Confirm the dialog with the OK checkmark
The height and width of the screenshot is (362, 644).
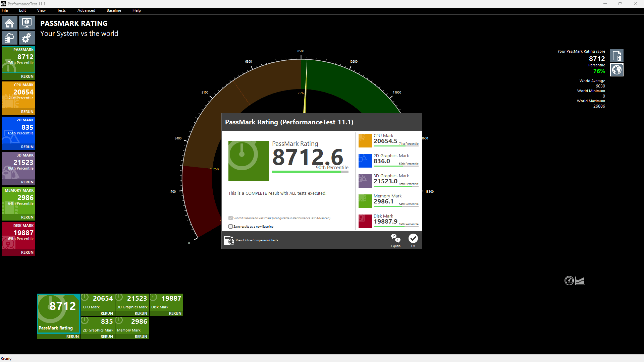(x=413, y=240)
